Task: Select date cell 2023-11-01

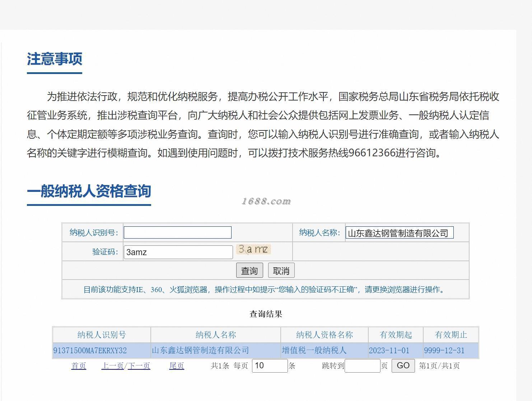Action: 396,350
